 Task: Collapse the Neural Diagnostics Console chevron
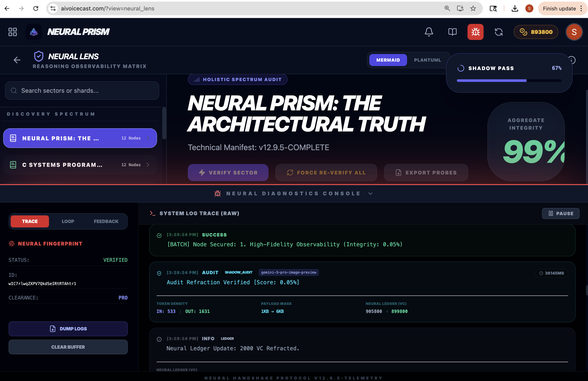[x=370, y=194]
